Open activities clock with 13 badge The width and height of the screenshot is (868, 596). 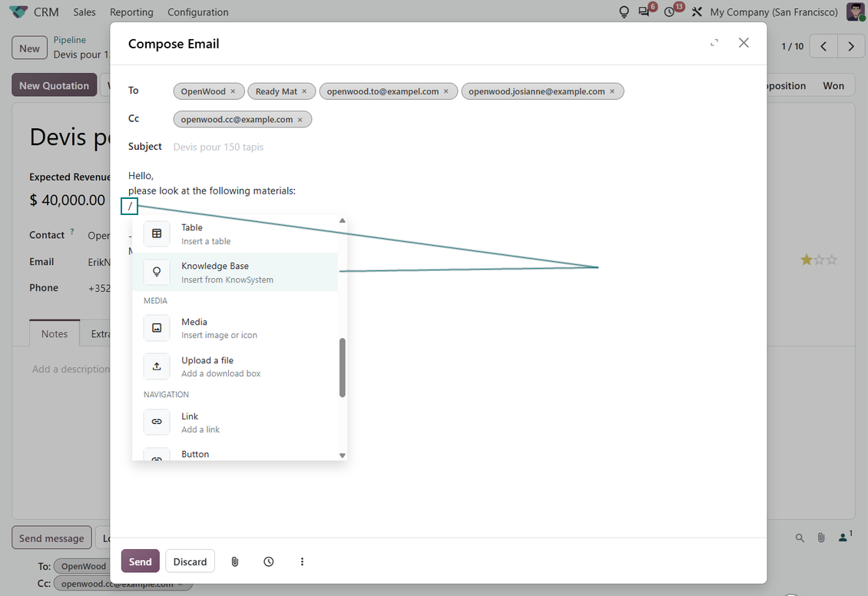[x=671, y=12]
